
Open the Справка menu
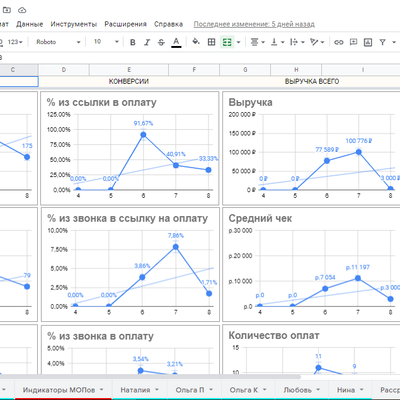tap(168, 24)
